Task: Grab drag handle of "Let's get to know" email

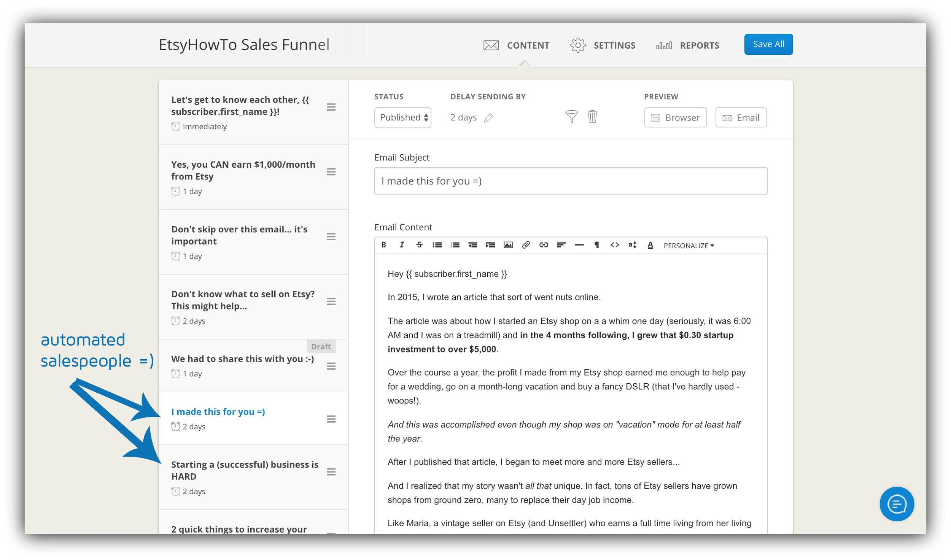Action: (x=331, y=107)
